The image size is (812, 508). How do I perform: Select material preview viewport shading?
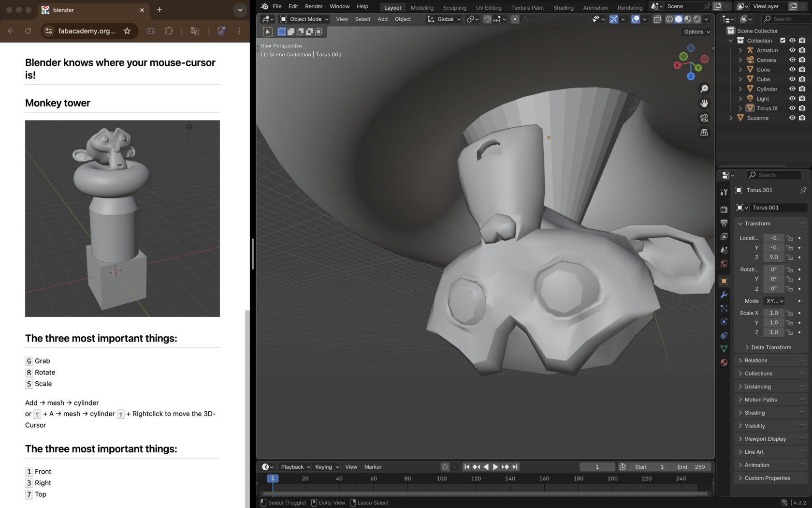688,19
